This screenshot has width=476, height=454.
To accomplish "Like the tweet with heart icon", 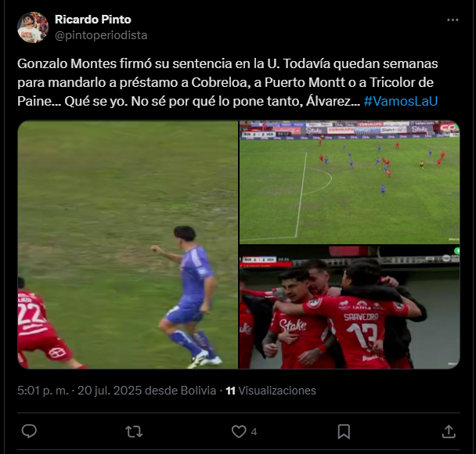I will [239, 431].
